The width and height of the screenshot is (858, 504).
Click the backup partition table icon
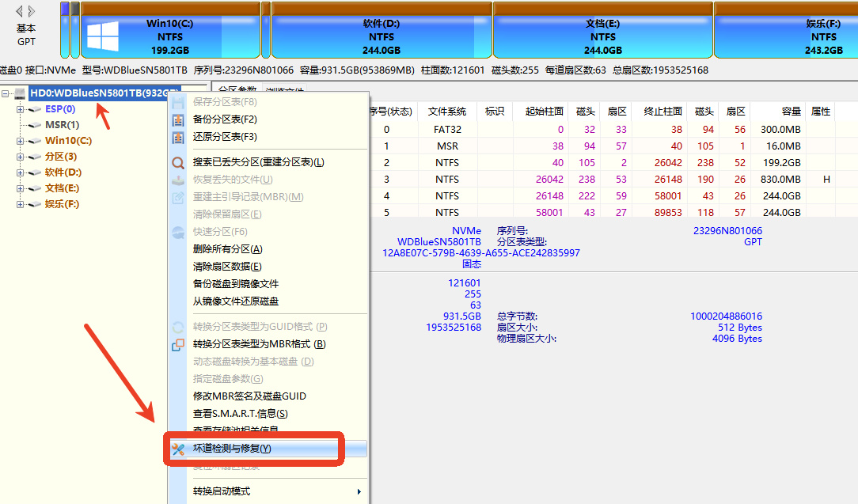tap(178, 119)
